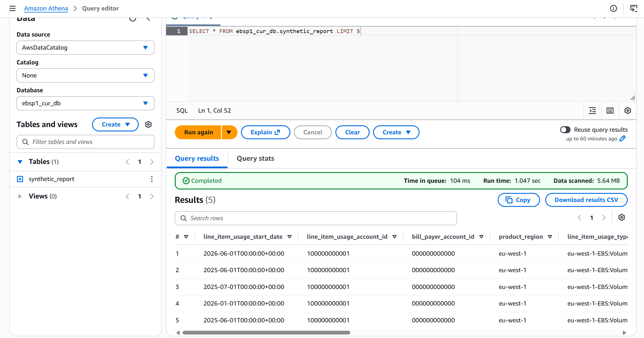Screen dimensions: 644x338
Task: Refresh the Data panel
Action: 133,19
